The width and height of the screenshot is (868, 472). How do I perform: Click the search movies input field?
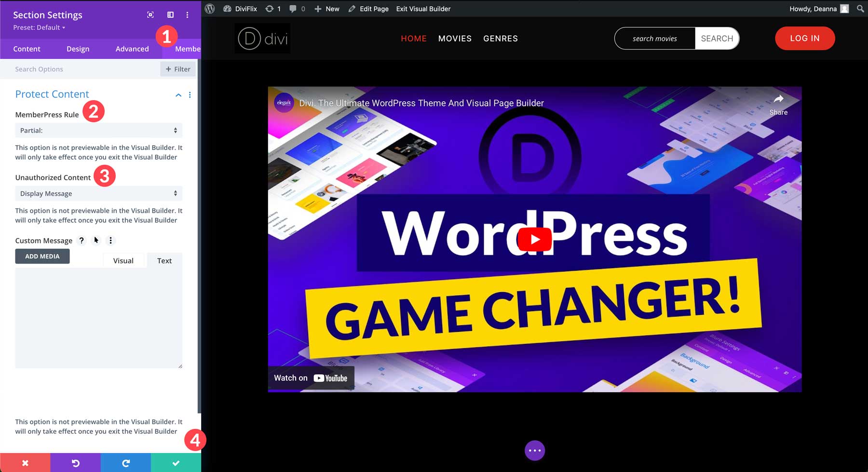655,39
